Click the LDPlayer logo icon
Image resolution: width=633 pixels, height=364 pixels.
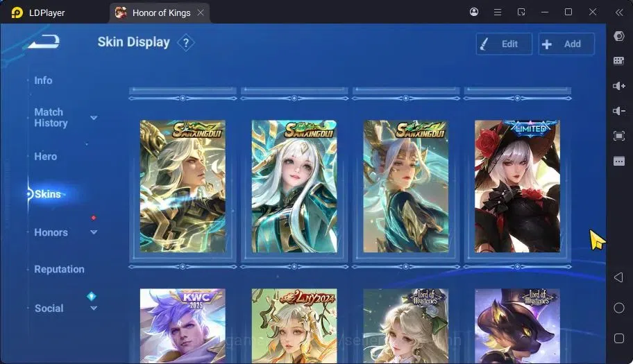pyautogui.click(x=17, y=13)
